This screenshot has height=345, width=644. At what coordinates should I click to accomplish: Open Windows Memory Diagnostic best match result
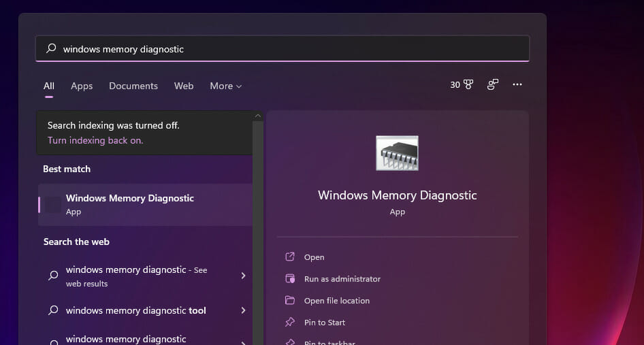146,205
